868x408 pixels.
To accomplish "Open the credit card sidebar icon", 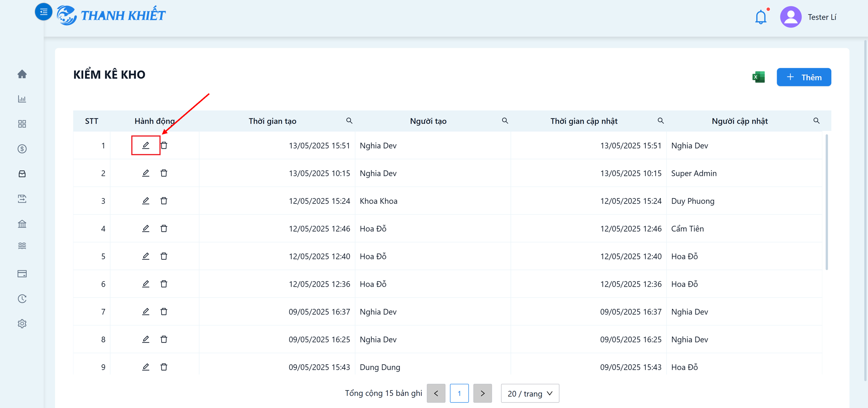I will (22, 273).
